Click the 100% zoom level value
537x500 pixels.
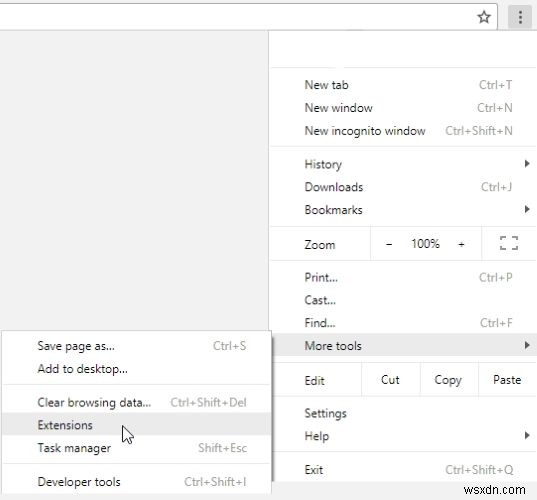tap(425, 244)
